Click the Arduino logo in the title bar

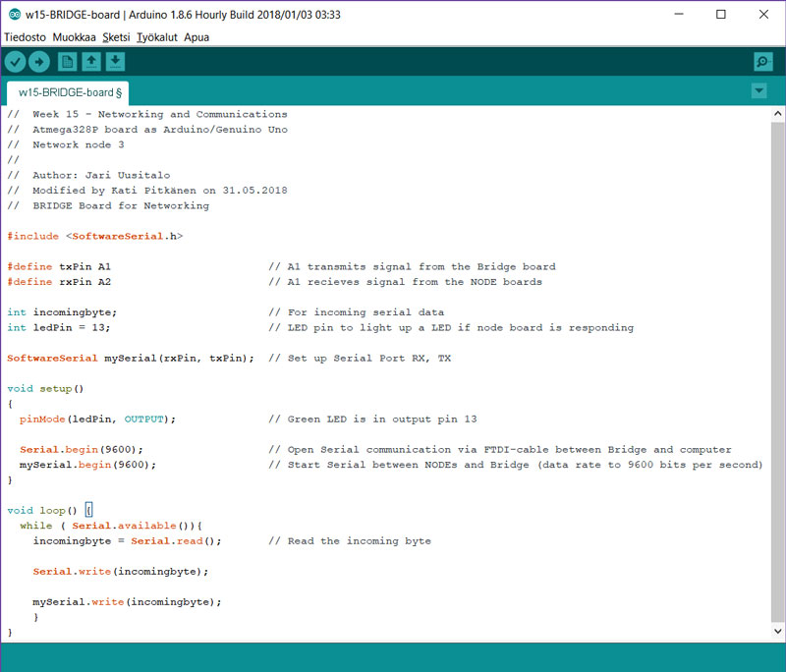point(15,15)
